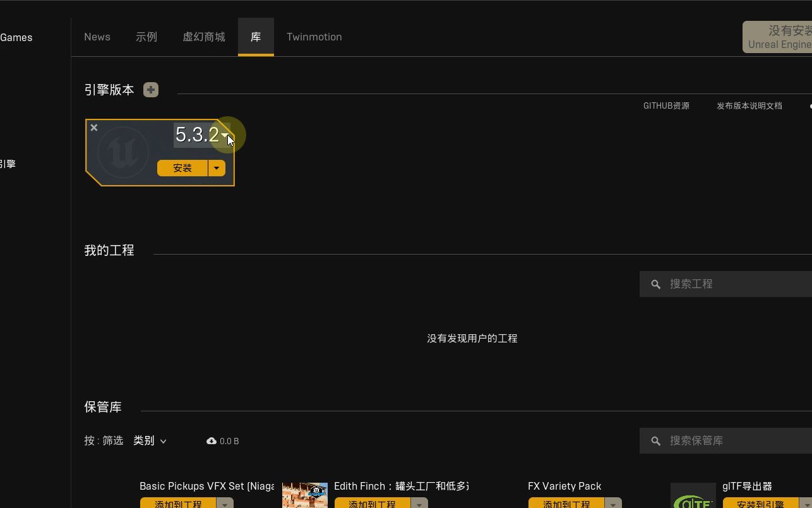Screen dimensions: 812x508
Task: Add FX Variety Pack to project
Action: [566, 504]
